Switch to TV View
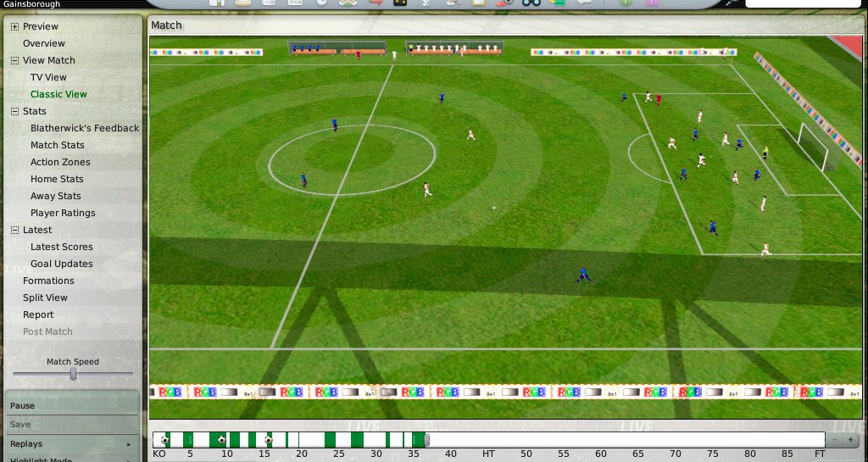The width and height of the screenshot is (868, 462). tap(48, 77)
